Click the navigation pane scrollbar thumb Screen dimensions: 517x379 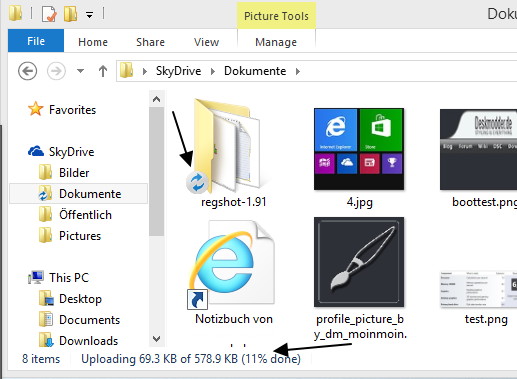[x=156, y=172]
